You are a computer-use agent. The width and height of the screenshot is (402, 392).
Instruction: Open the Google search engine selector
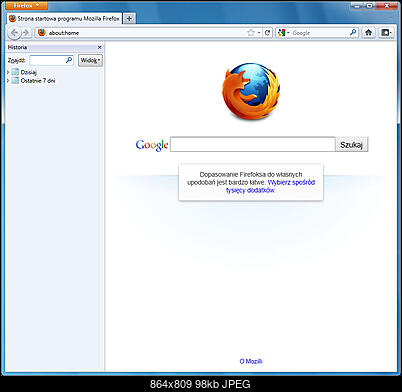point(283,33)
